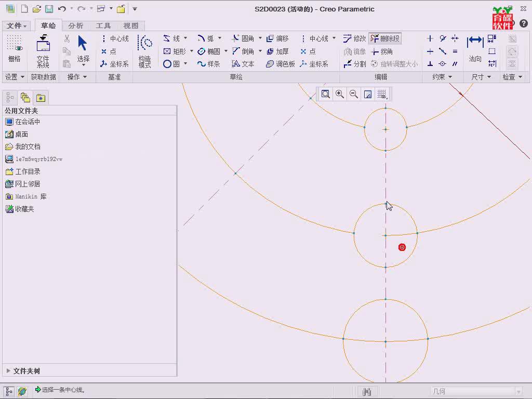The image size is (532, 399).
Task: Toggle browser display in status bar
Action: (x=22, y=391)
